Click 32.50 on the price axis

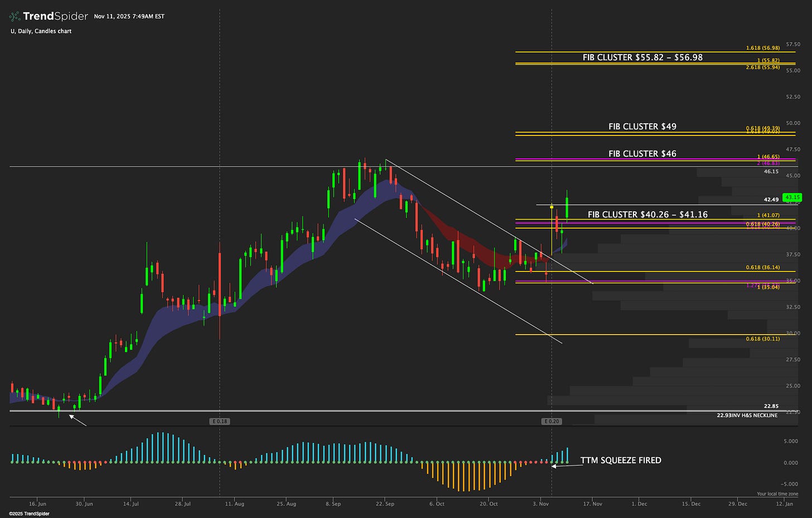tap(793, 307)
